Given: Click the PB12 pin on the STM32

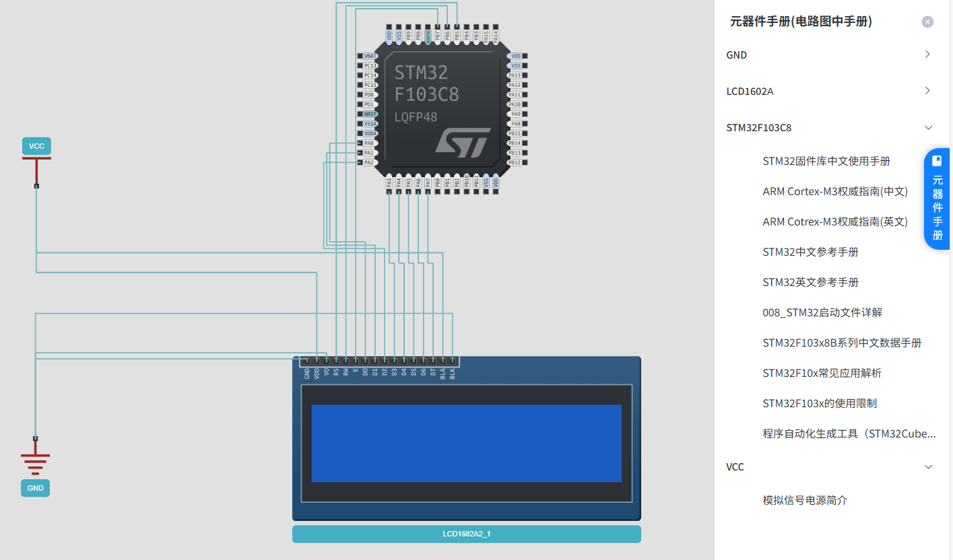Looking at the screenshot, I should click(517, 163).
